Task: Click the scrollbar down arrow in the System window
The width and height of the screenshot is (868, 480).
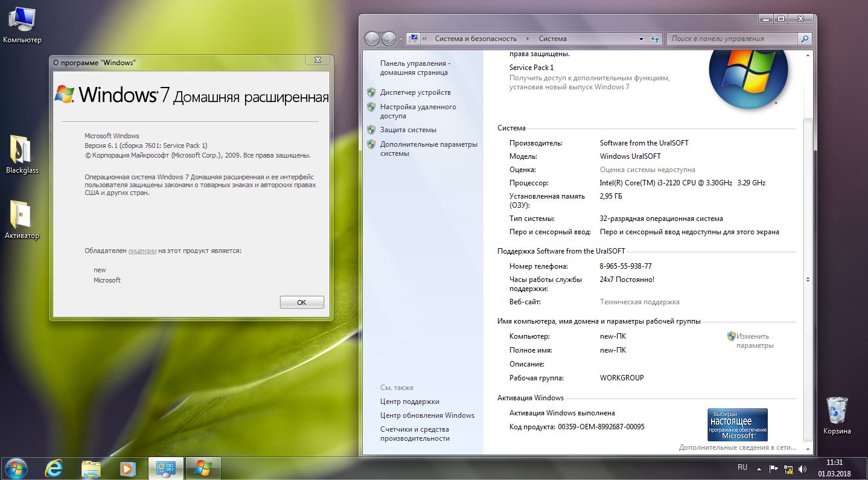Action: point(808,449)
